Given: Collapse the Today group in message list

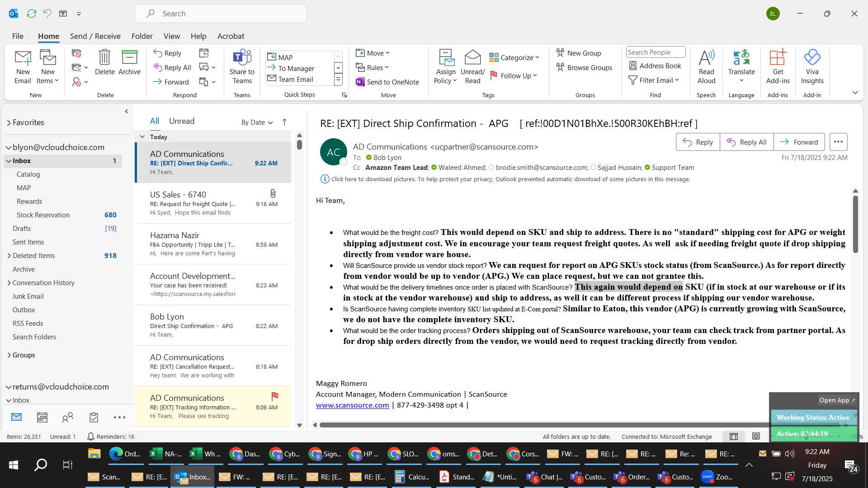Looking at the screenshot, I should coord(142,136).
